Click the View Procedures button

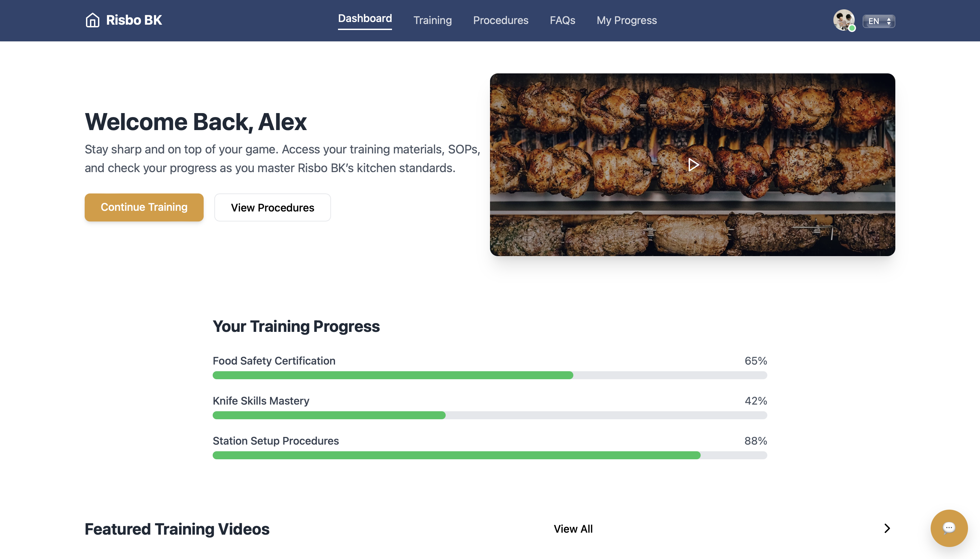tap(272, 207)
